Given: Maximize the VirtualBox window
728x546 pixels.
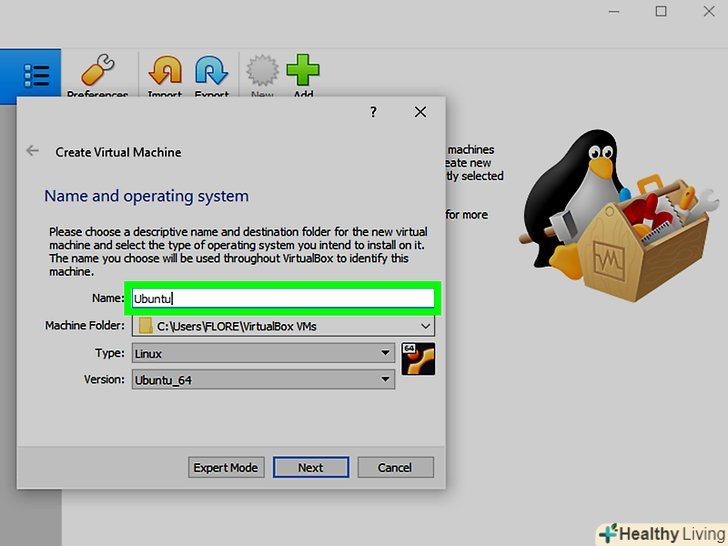Looking at the screenshot, I should point(661,12).
